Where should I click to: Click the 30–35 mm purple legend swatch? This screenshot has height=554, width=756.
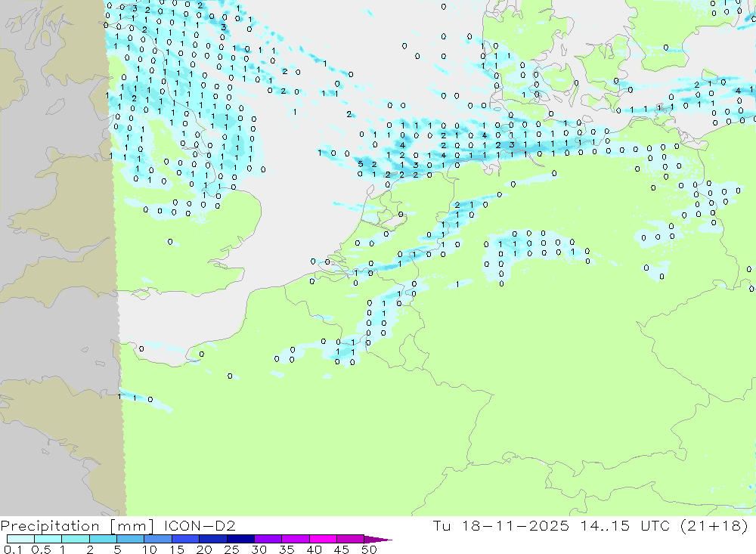(268, 539)
